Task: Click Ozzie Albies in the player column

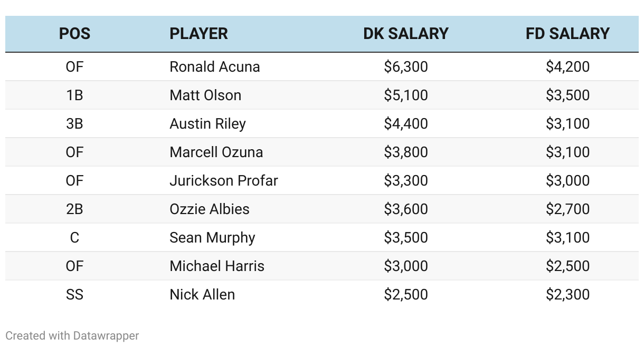Action: [x=210, y=209]
